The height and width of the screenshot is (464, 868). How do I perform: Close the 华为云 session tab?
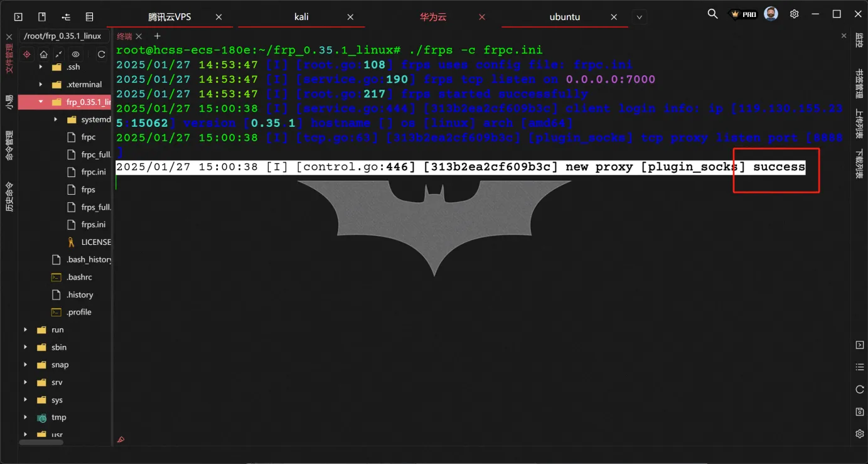point(482,17)
